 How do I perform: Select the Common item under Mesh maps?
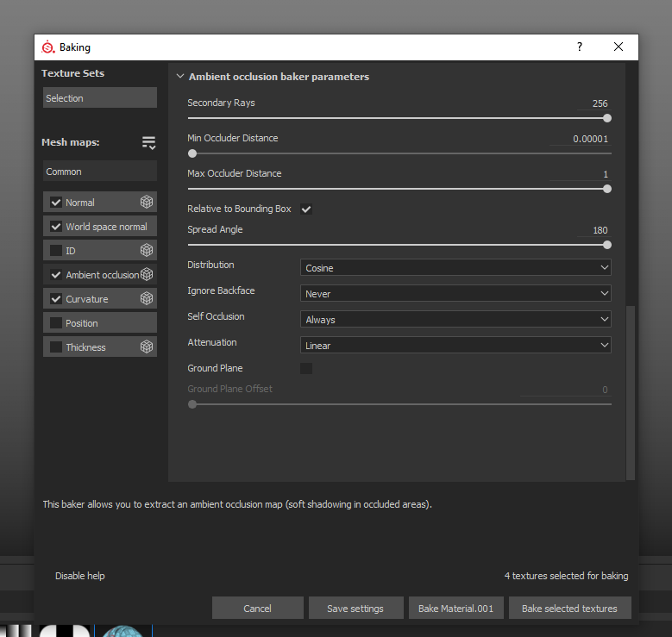[99, 172]
